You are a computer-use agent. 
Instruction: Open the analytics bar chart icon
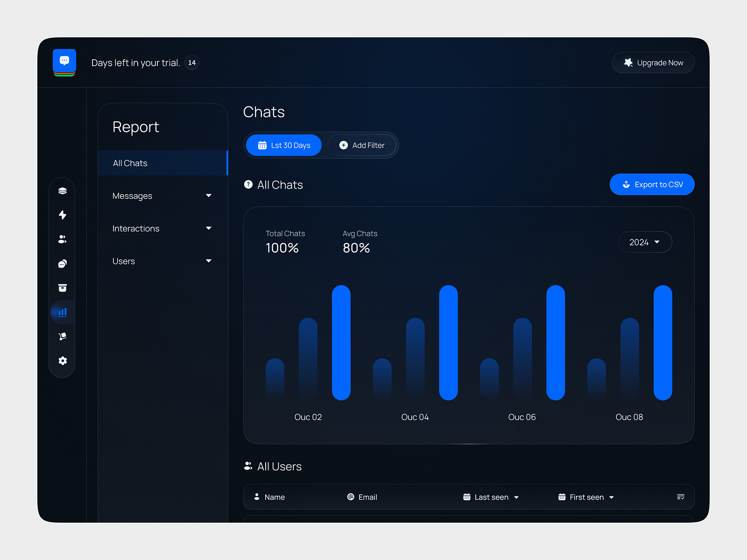(x=62, y=312)
